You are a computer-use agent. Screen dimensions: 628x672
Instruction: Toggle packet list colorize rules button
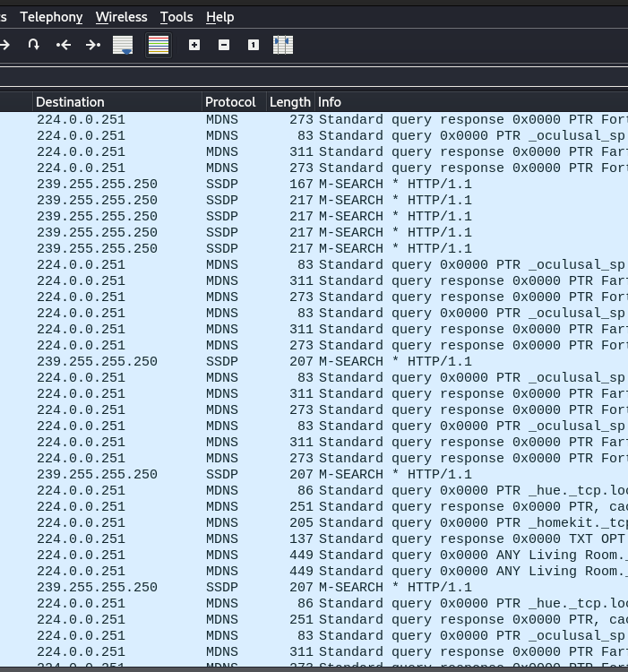[x=159, y=45]
